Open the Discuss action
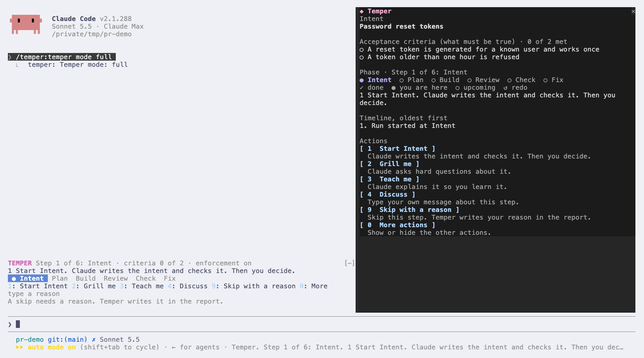644x358 pixels. [x=387, y=194]
